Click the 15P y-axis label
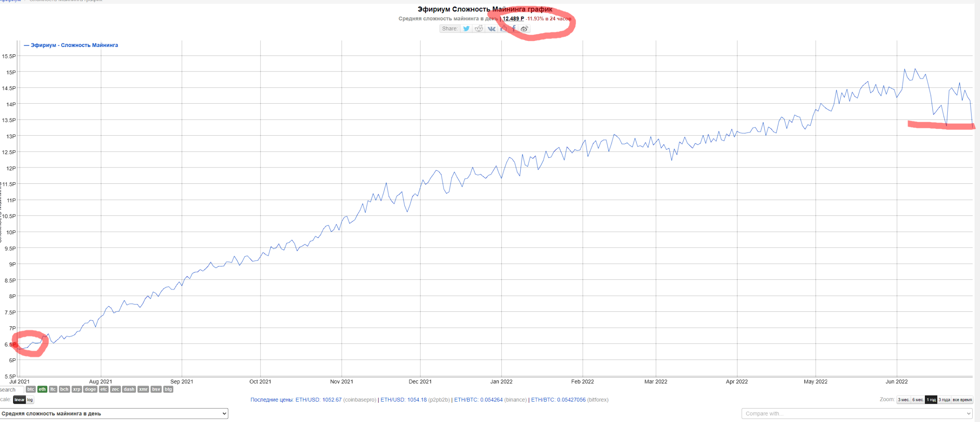 tap(11, 72)
